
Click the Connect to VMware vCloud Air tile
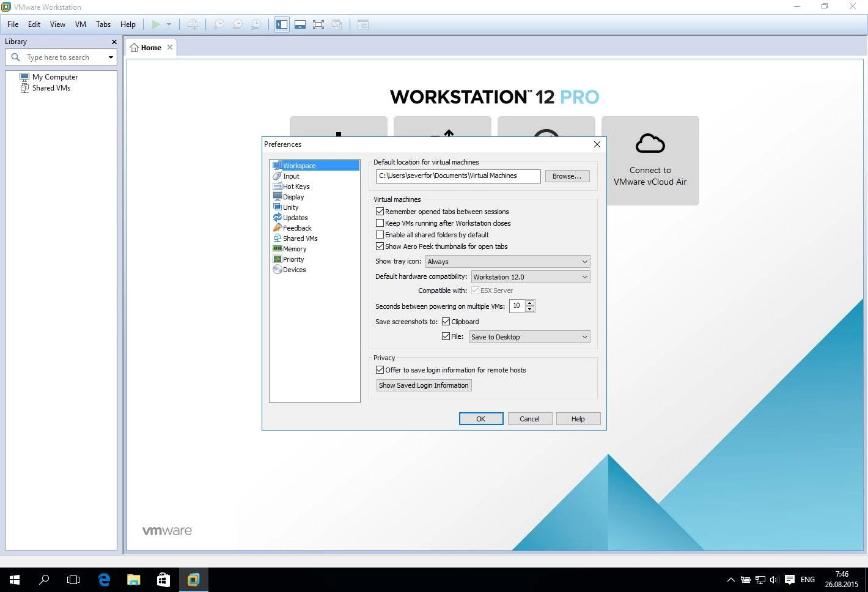pos(650,160)
